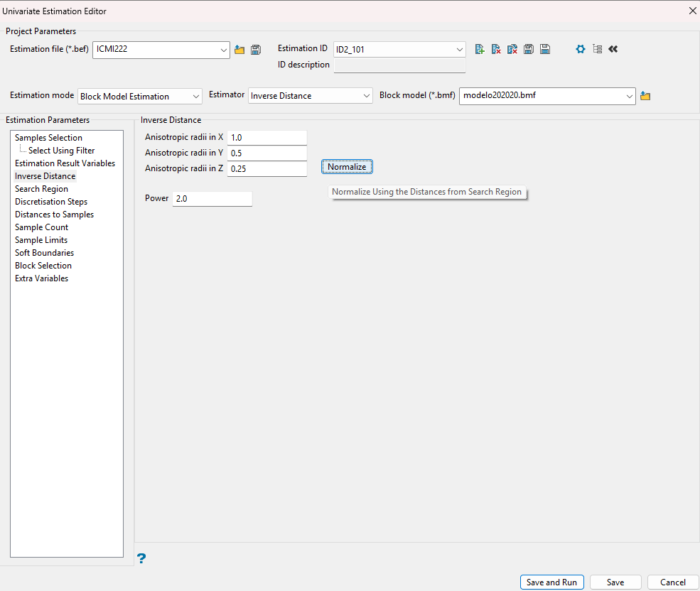This screenshot has width=700, height=591.
Task: Go to the Search Region section
Action: (x=41, y=189)
